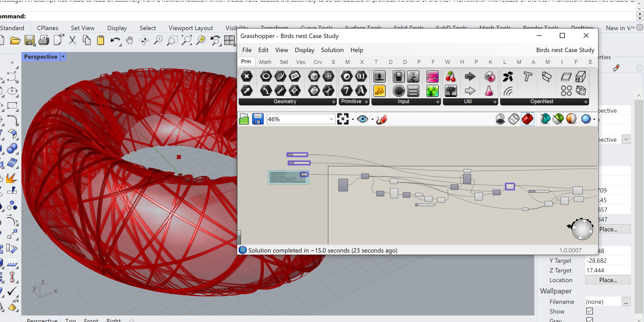Click the Print icon in Rhino toolbar

[44, 40]
